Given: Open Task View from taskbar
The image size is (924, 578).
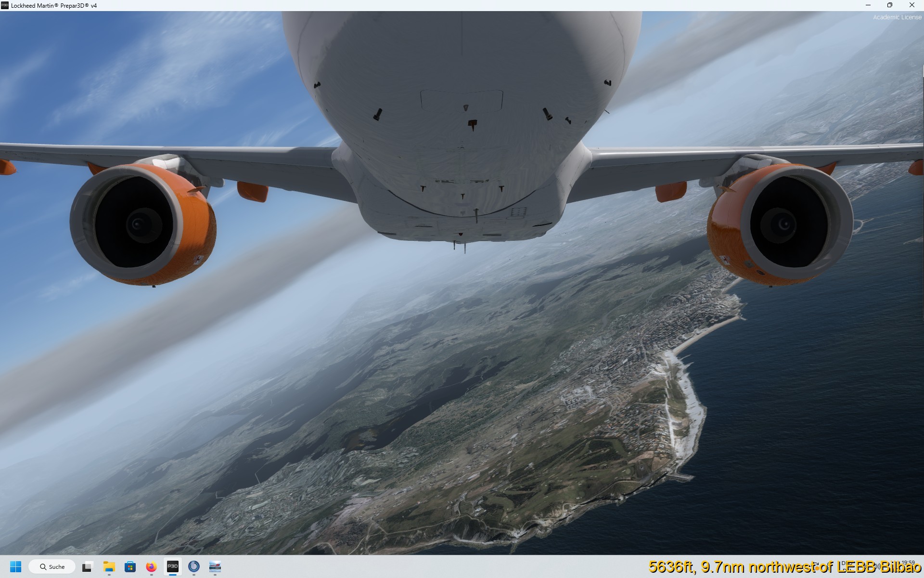Looking at the screenshot, I should tap(87, 566).
